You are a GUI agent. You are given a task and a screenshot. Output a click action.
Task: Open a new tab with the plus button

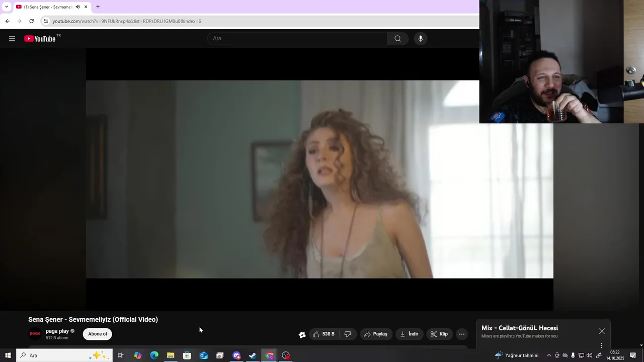click(x=98, y=7)
